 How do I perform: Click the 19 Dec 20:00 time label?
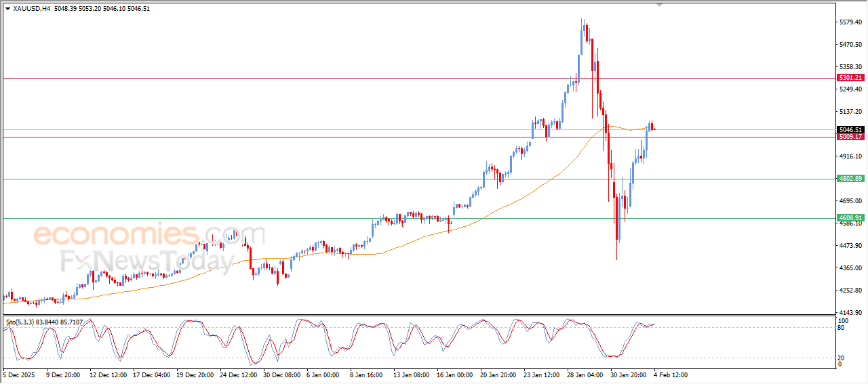[195, 374]
